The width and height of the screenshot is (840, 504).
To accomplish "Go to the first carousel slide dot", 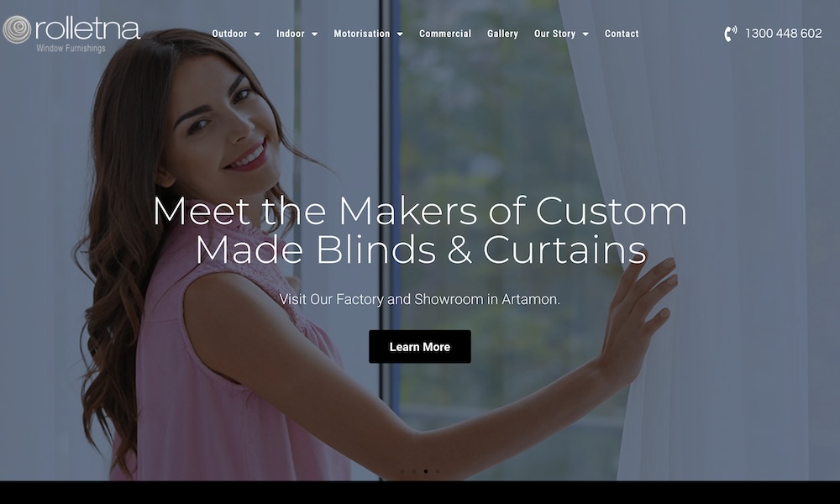I will [x=402, y=471].
